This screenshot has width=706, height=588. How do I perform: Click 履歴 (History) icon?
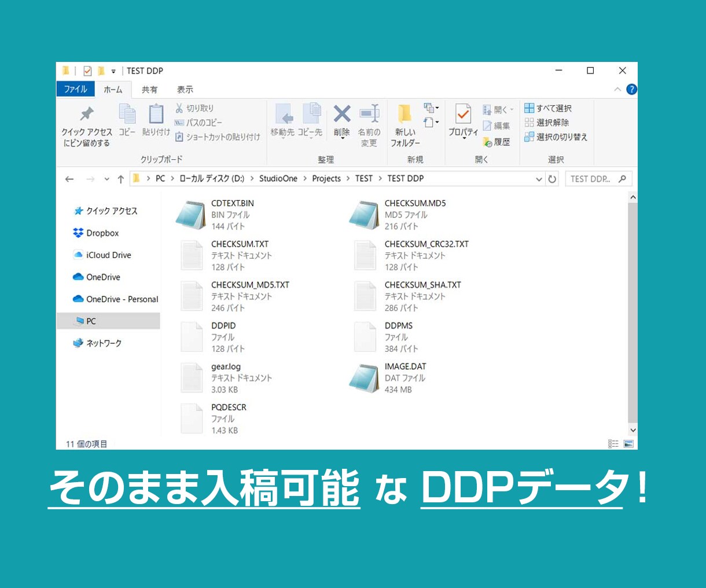pos(487,142)
